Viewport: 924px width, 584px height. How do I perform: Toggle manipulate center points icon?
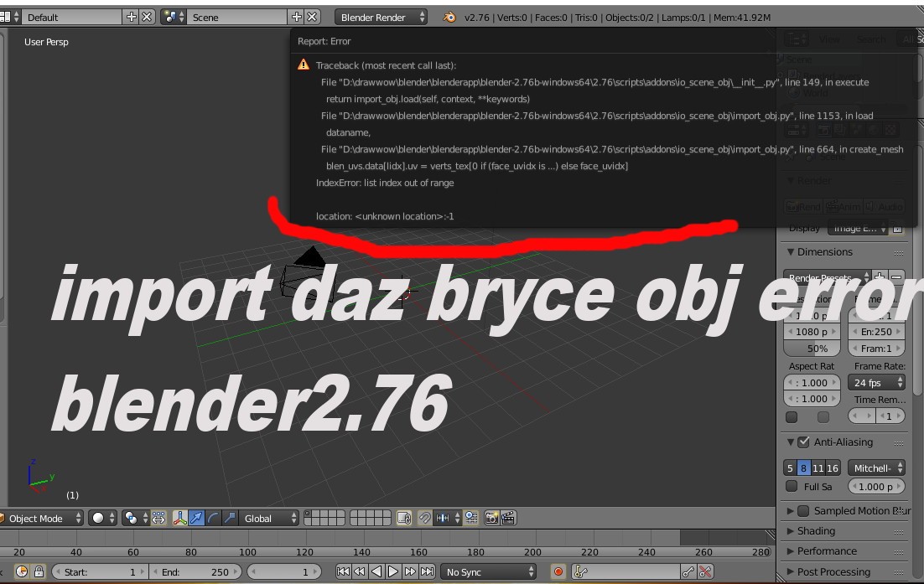pyautogui.click(x=158, y=518)
